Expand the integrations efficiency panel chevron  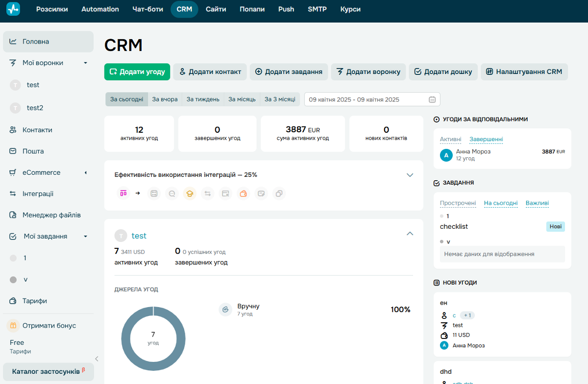[x=410, y=175]
